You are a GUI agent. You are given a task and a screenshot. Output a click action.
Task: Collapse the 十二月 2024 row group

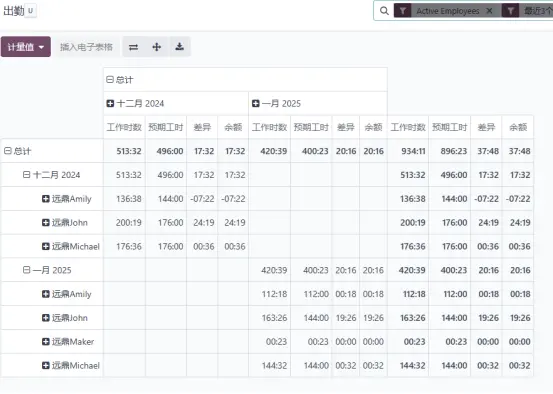coord(51,175)
